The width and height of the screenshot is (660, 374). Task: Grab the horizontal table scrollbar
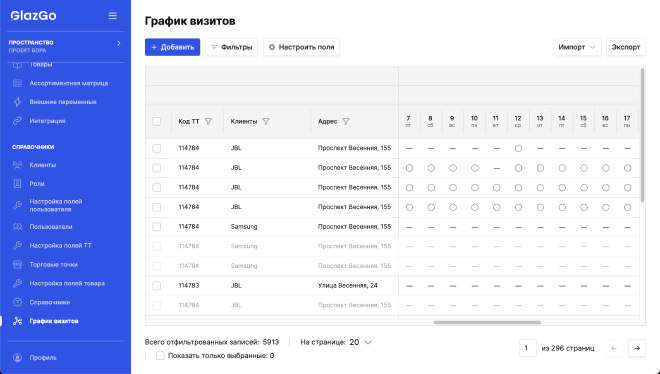coord(487,323)
